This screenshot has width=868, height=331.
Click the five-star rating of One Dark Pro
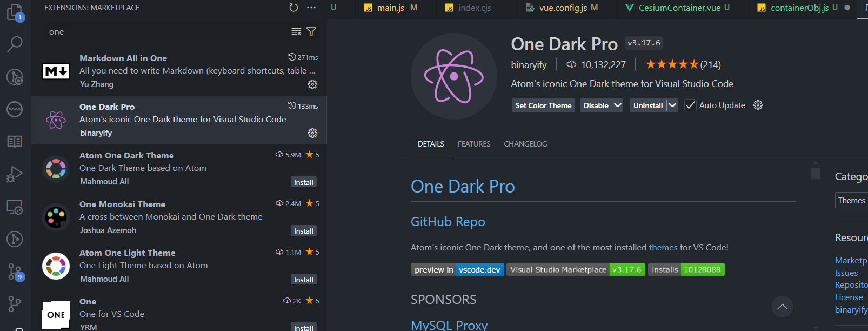(x=672, y=64)
